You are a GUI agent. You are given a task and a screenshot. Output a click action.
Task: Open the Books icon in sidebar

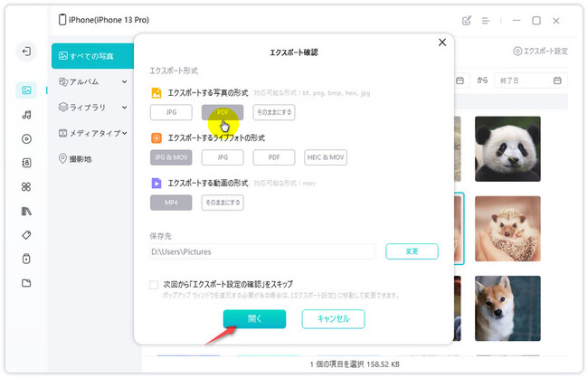coord(26,211)
